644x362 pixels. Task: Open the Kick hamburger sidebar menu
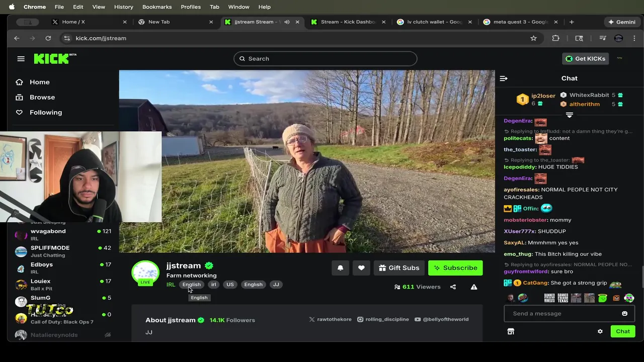pyautogui.click(x=21, y=59)
